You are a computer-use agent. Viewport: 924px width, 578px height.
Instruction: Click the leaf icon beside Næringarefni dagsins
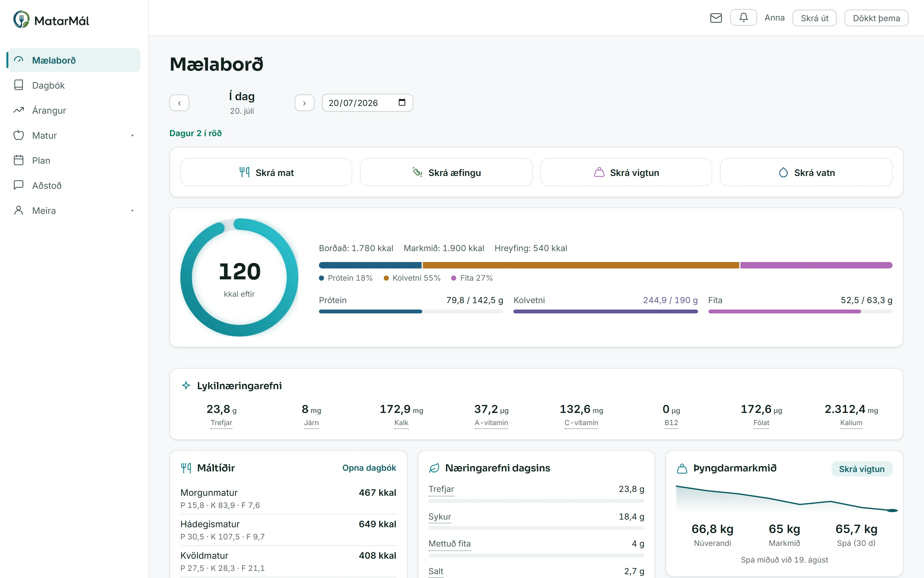(434, 468)
